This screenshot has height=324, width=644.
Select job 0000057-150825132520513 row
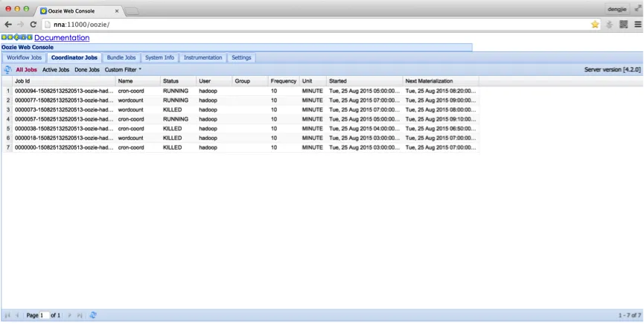tap(240, 119)
